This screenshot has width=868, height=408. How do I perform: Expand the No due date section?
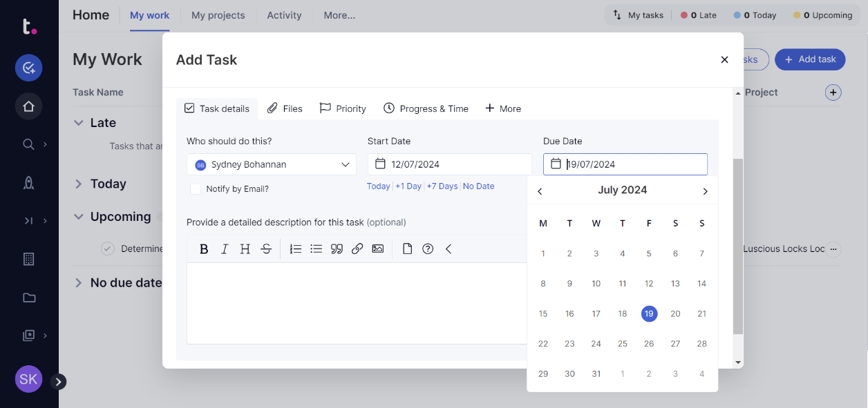point(78,283)
